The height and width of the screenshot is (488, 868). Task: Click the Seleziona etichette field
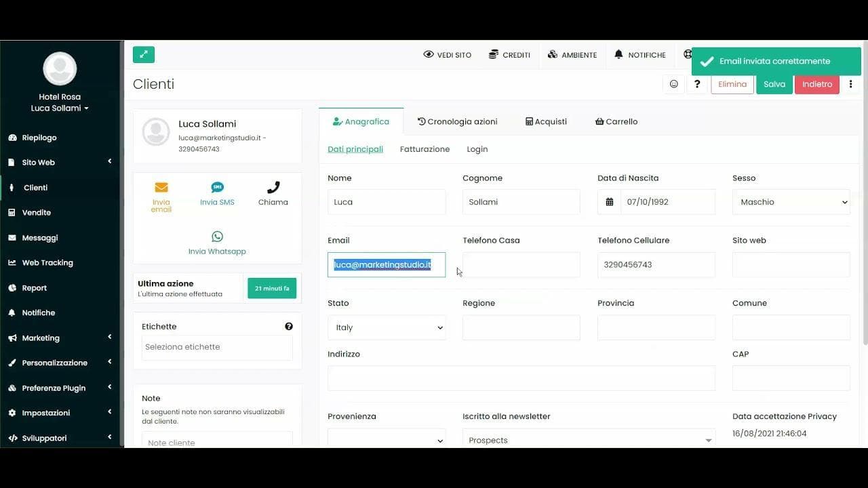pos(217,347)
